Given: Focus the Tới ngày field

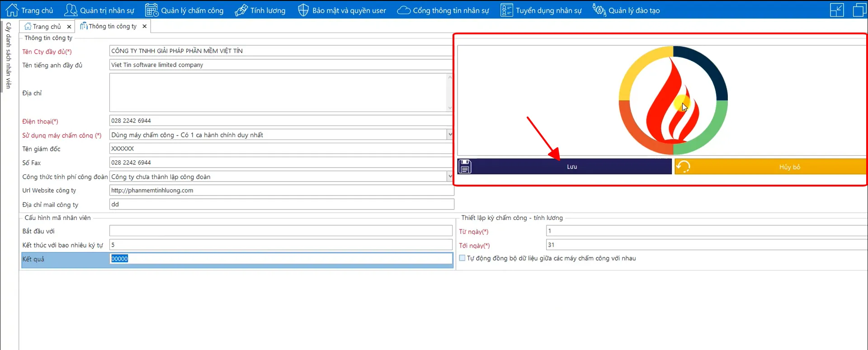Looking at the screenshot, I should click(x=707, y=245).
